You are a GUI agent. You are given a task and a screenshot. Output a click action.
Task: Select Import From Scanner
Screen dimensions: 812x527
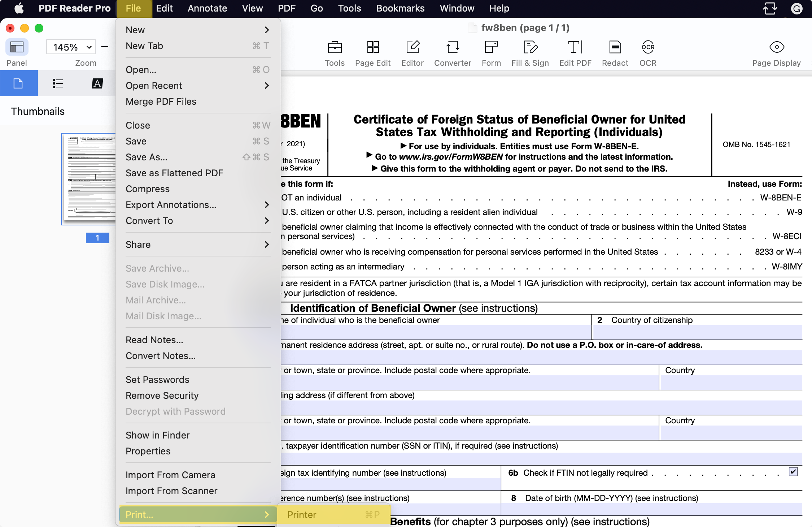(x=198, y=491)
